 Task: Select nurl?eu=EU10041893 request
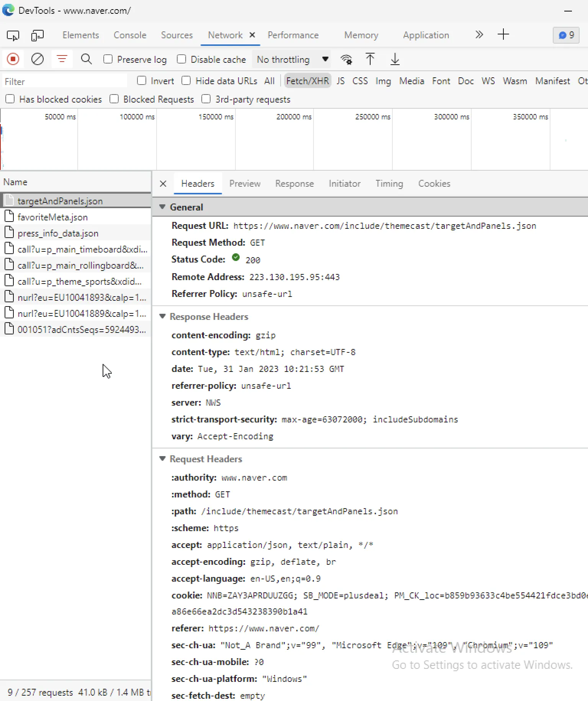[75, 297]
